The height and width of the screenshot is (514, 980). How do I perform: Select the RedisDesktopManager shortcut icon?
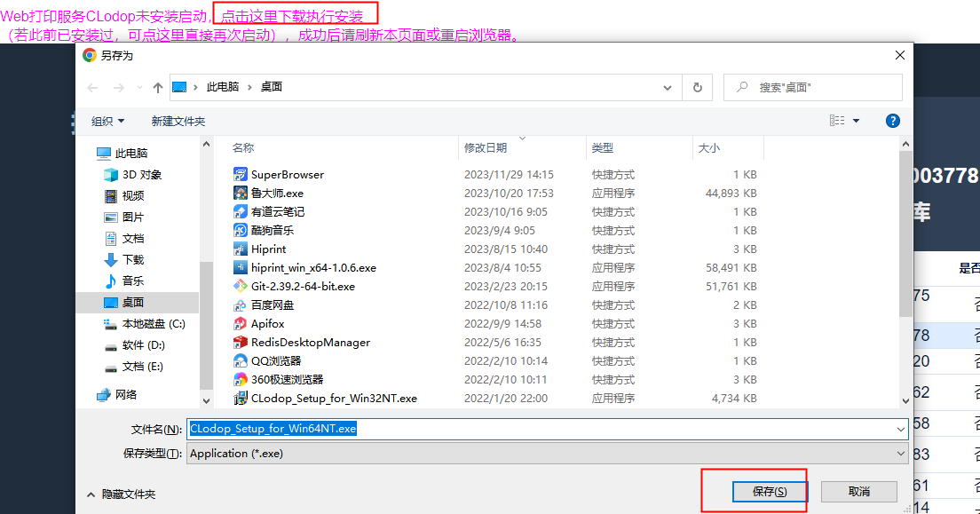[240, 343]
